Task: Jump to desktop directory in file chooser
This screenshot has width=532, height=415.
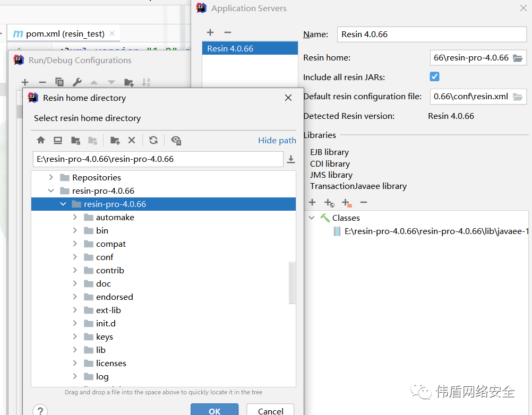Action: click(58, 140)
